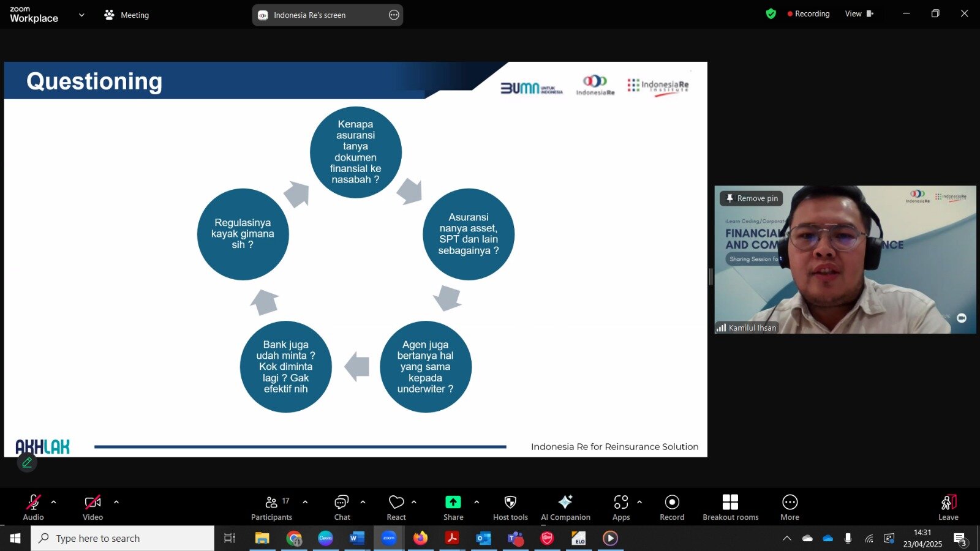This screenshot has height=551, width=980.
Task: Expand Apps options arrow
Action: click(639, 502)
